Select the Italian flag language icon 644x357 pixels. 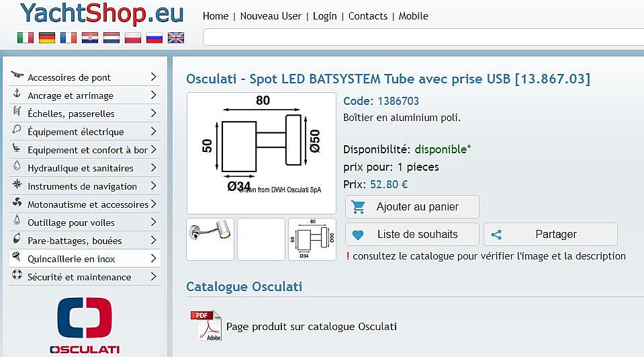pos(26,38)
